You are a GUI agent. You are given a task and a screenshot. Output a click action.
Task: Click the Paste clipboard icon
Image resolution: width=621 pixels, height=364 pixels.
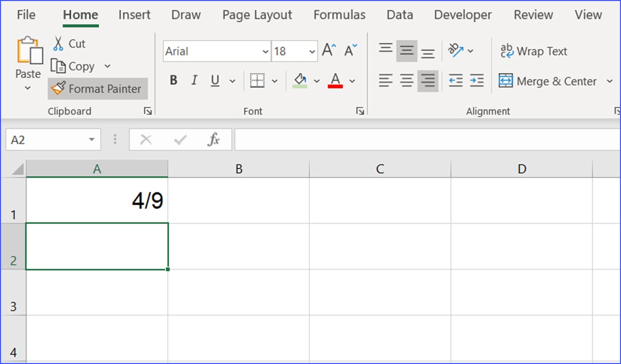point(29,52)
